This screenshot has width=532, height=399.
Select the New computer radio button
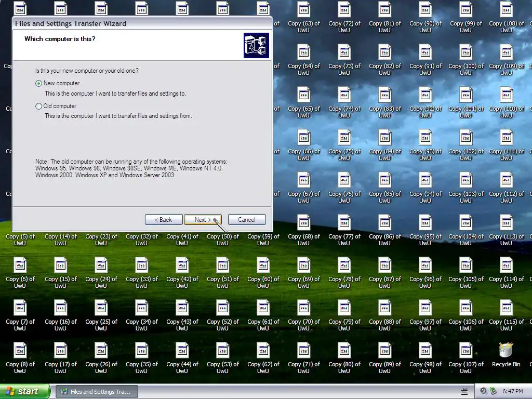38,84
